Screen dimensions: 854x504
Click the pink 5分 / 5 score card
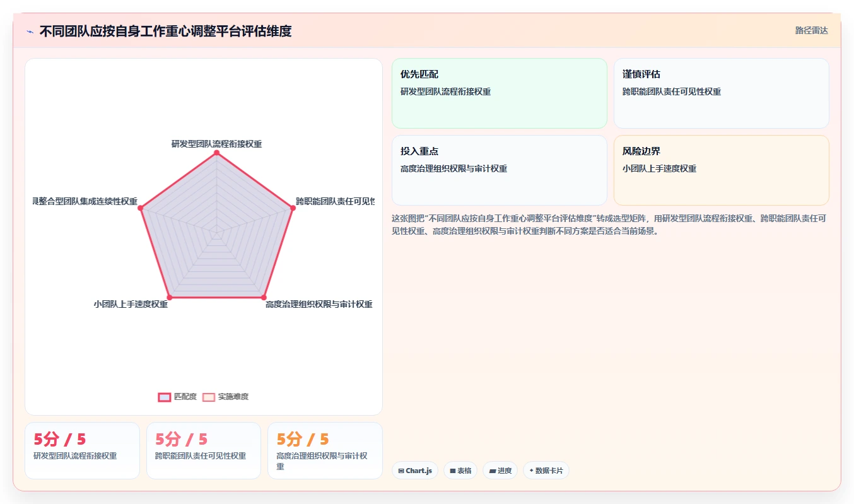coord(204,450)
